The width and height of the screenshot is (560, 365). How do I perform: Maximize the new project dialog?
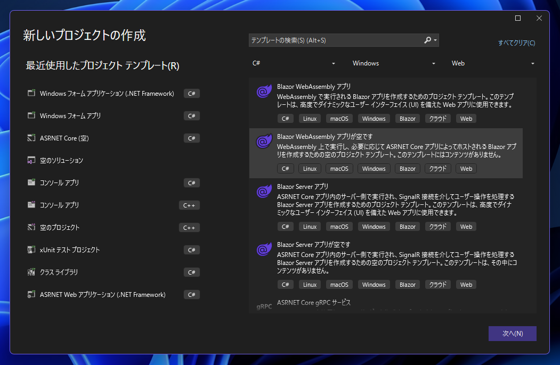click(518, 18)
